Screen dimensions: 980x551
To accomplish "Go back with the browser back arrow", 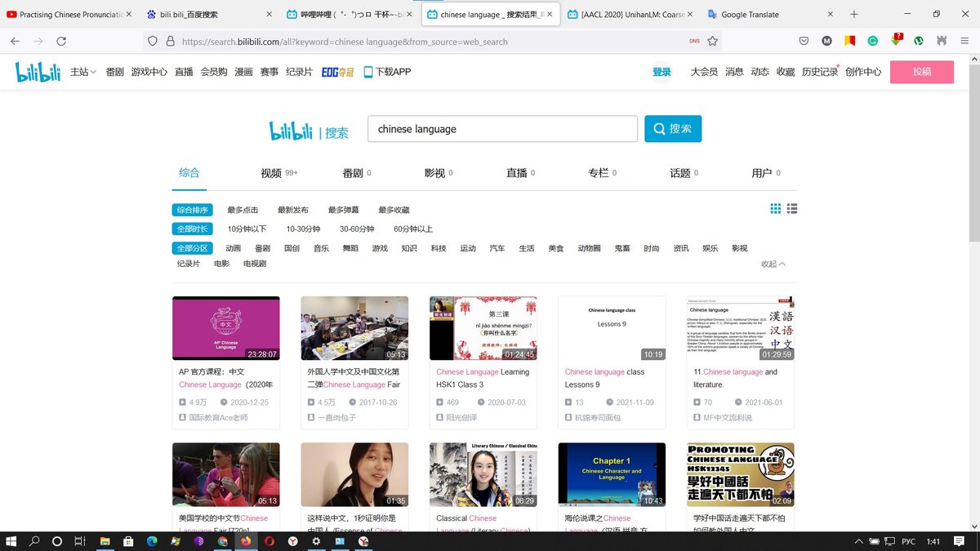I will [x=15, y=41].
